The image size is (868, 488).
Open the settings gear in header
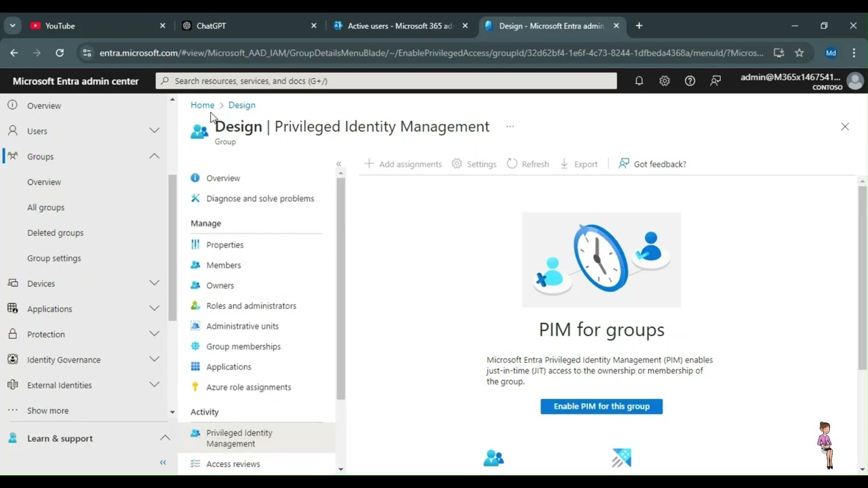coord(665,81)
